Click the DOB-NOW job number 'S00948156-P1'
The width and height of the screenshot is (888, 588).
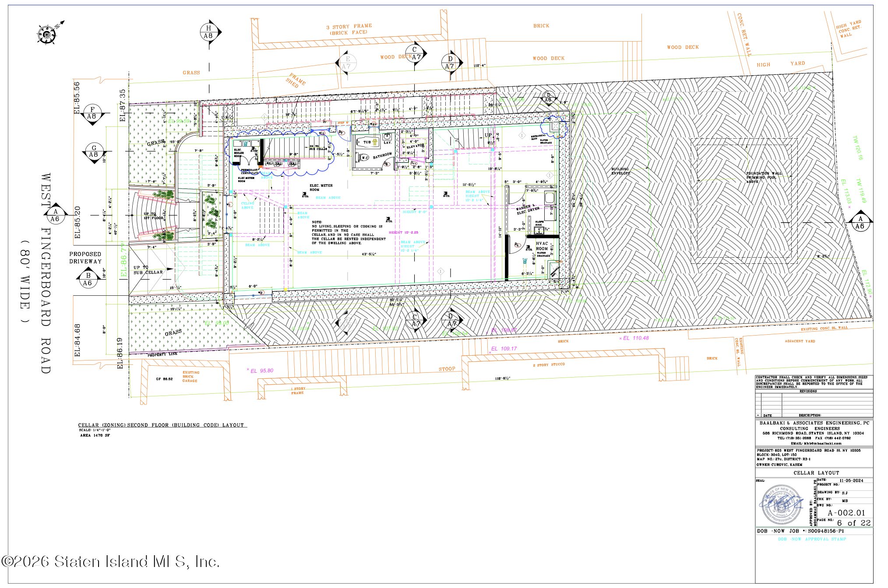826,531
